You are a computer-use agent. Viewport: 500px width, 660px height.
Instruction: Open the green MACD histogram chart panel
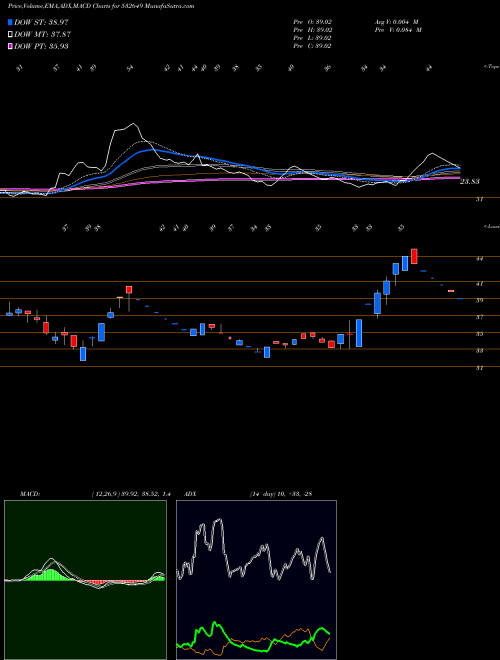pyautogui.click(x=85, y=580)
